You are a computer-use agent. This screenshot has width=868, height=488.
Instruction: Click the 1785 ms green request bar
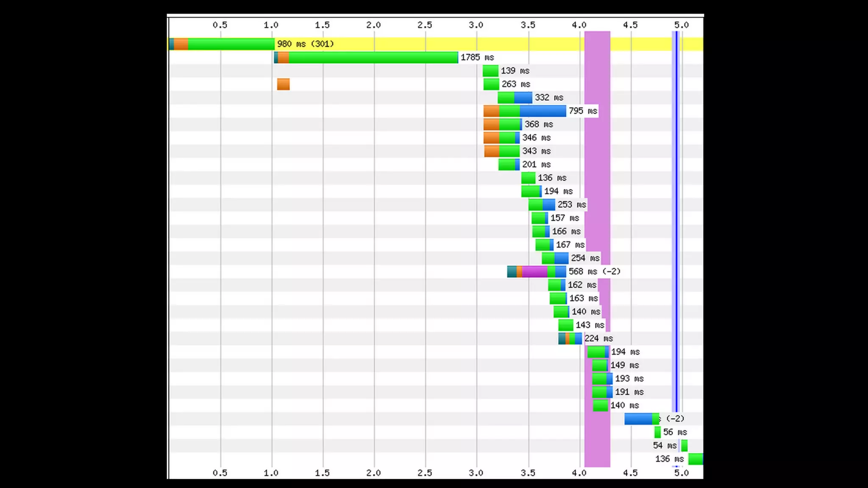(367, 58)
